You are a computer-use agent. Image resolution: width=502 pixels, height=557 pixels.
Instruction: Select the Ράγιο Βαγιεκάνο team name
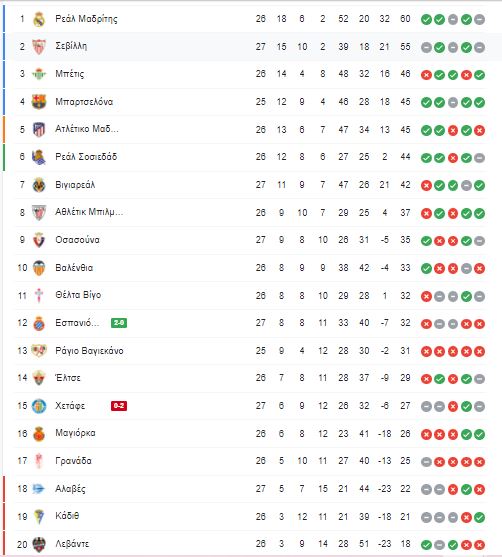tap(89, 351)
